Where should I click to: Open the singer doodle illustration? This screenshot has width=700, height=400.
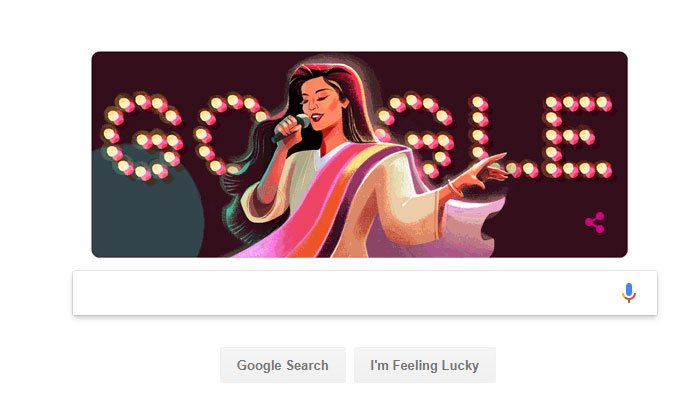[x=359, y=154]
